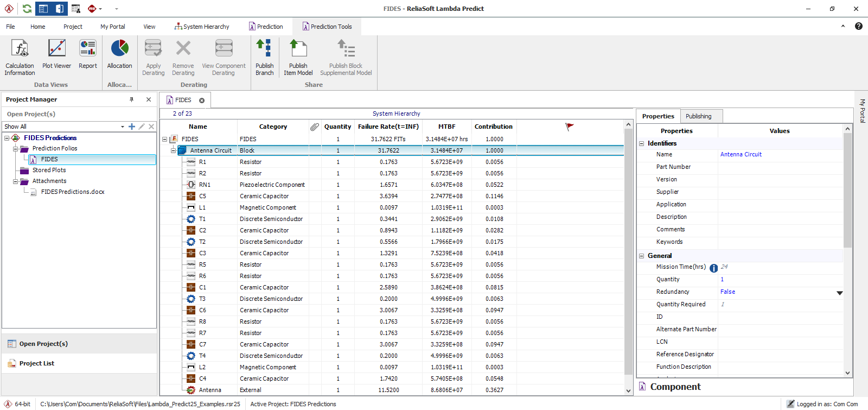Select FIDESPredictions.docx attachment
Viewport: 868px width, 410px height.
point(73,192)
